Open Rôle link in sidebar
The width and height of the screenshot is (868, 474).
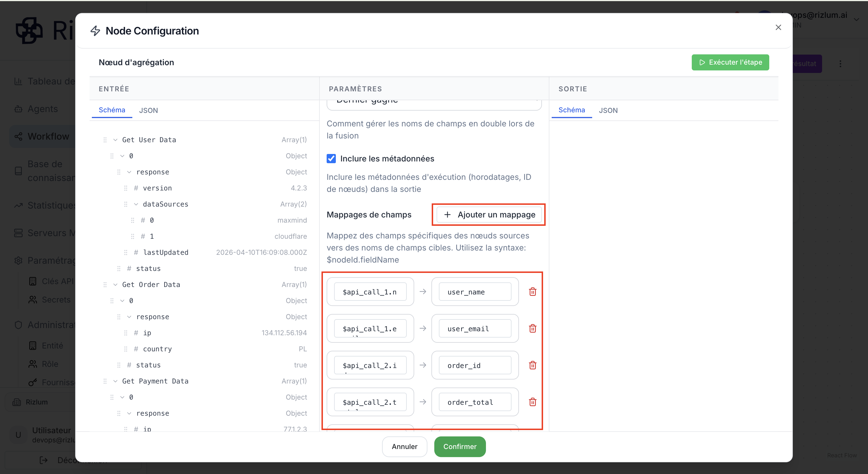click(50, 364)
